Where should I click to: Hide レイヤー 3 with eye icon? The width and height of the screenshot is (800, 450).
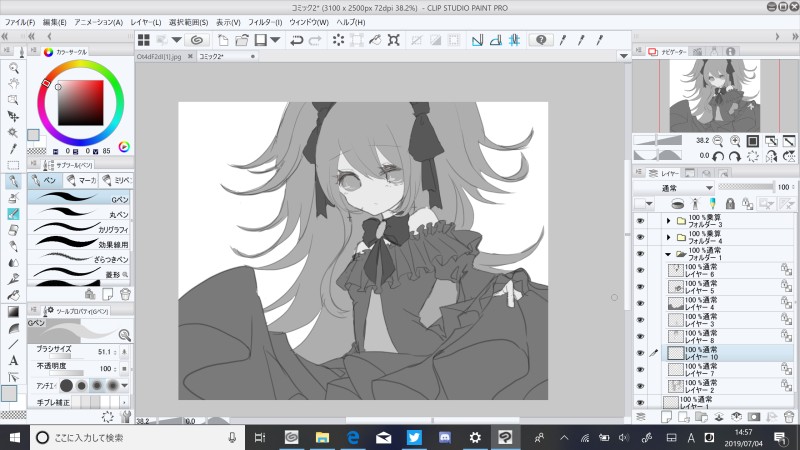coord(640,320)
